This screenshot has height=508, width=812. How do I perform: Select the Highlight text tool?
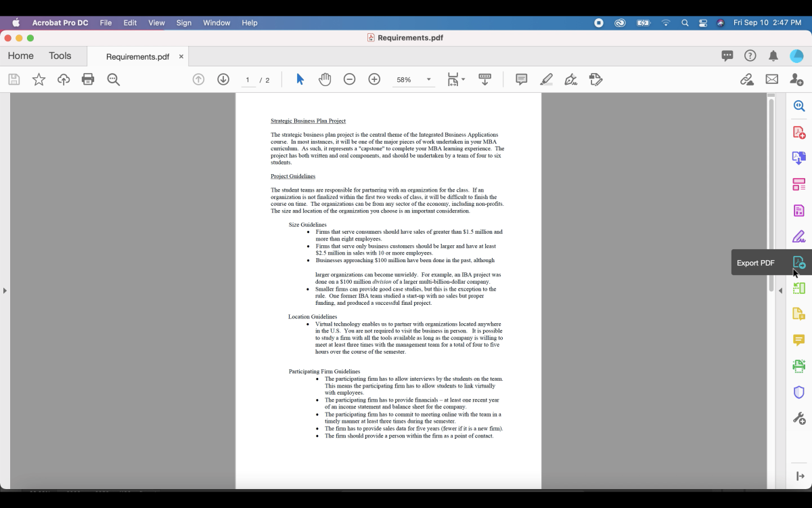pyautogui.click(x=546, y=80)
